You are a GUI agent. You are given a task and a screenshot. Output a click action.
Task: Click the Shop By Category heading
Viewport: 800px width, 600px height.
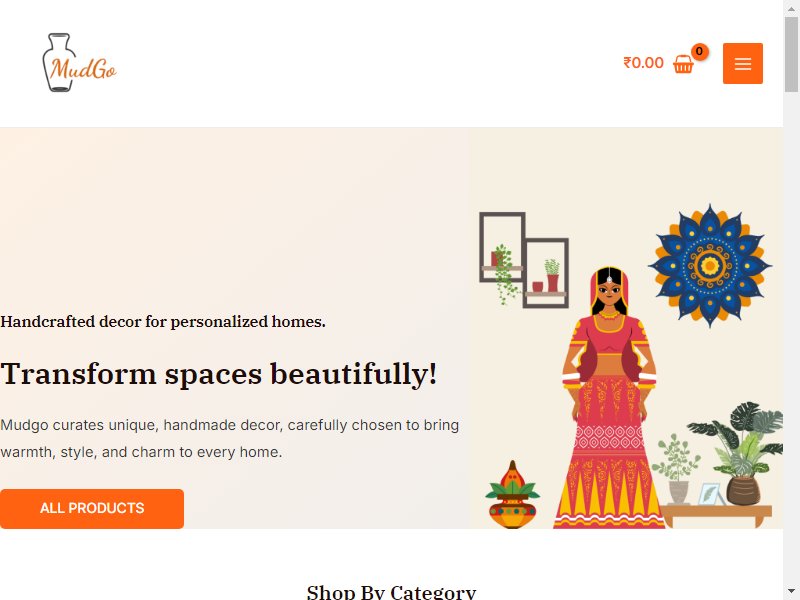(x=391, y=592)
